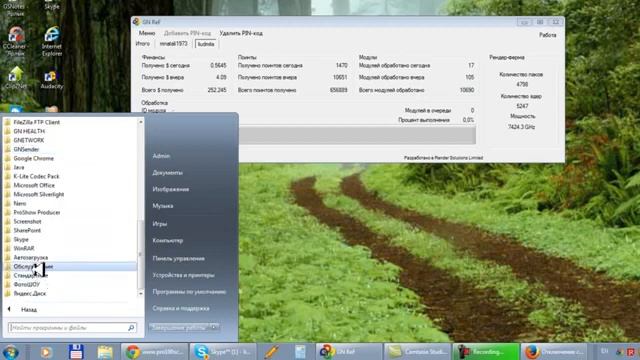The height and width of the screenshot is (360, 640).
Task: Open the Admin user folder
Action: (161, 156)
